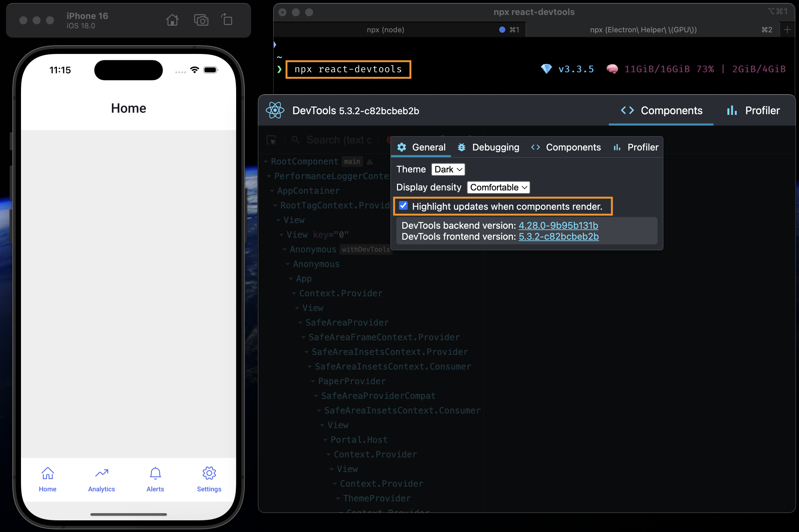799x532 pixels.
Task: Take a simulator screenshot with the camera icon
Action: (201, 20)
